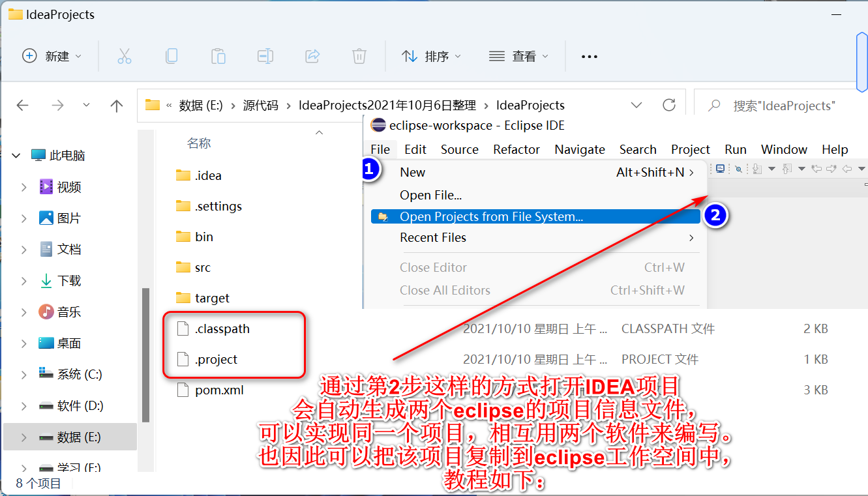Viewport: 868px width, 496px height.
Task: Share the selected file using toolbar icon
Action: click(x=312, y=56)
